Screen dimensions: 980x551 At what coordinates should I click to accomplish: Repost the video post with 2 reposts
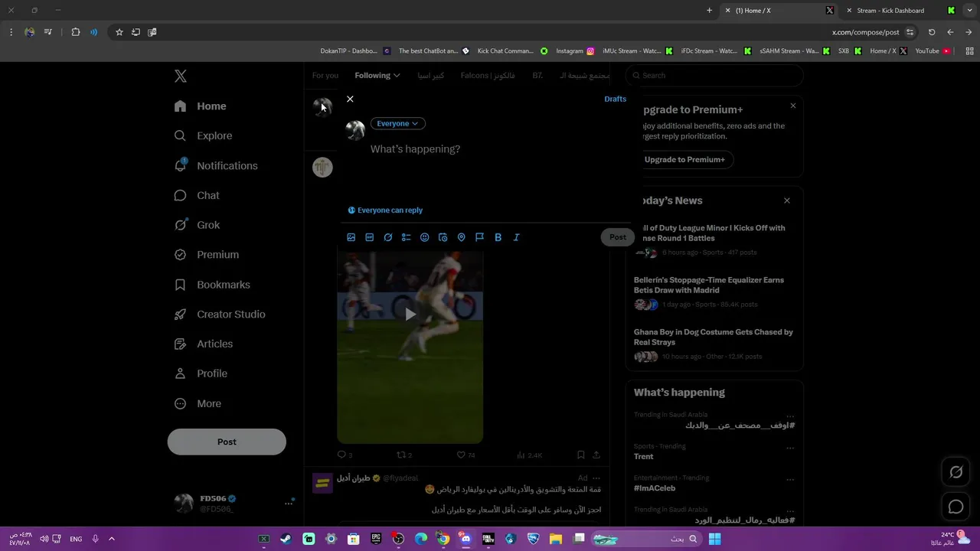pos(404,455)
